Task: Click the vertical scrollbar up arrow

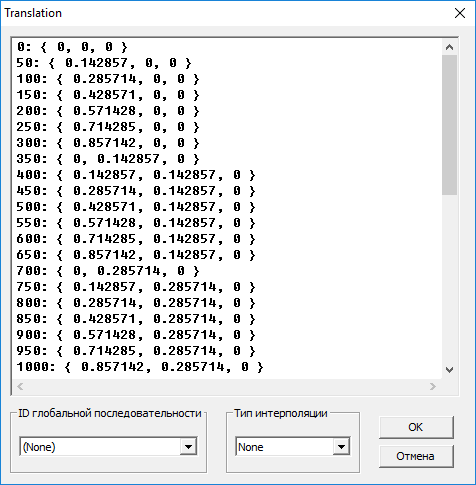Action: coord(449,47)
